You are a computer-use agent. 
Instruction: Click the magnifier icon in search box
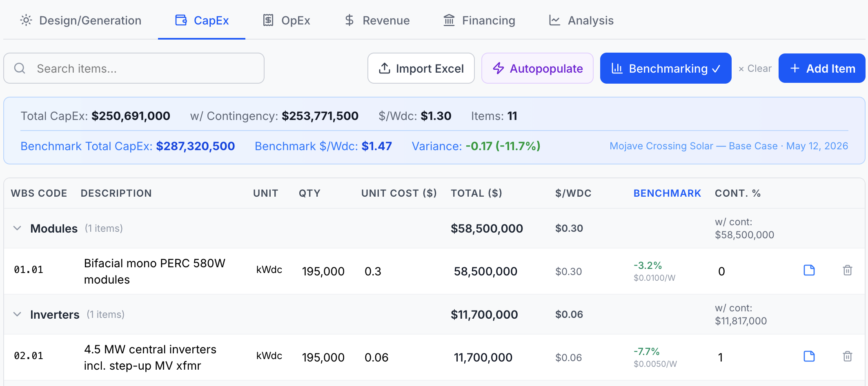[20, 68]
